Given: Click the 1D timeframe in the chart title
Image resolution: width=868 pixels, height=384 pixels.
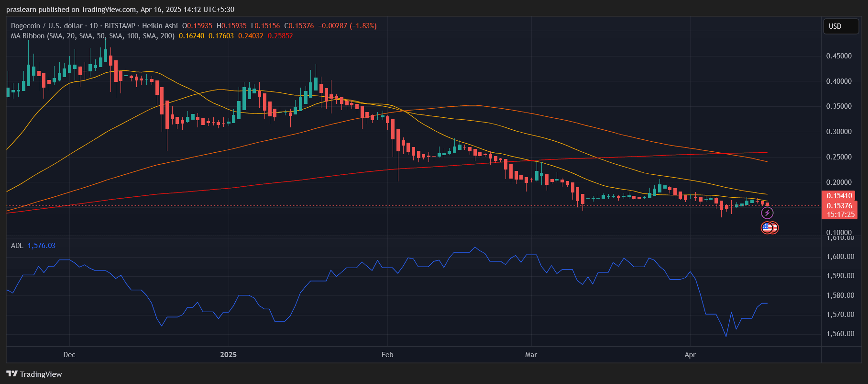Looking at the screenshot, I should click(94, 26).
